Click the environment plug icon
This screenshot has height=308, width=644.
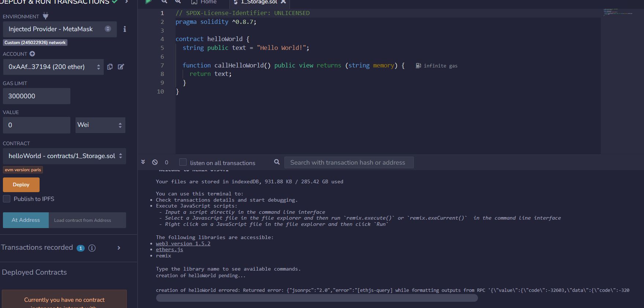(x=45, y=16)
